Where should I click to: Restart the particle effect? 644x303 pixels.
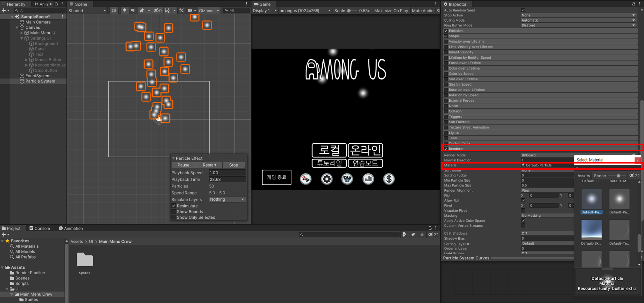click(210, 165)
